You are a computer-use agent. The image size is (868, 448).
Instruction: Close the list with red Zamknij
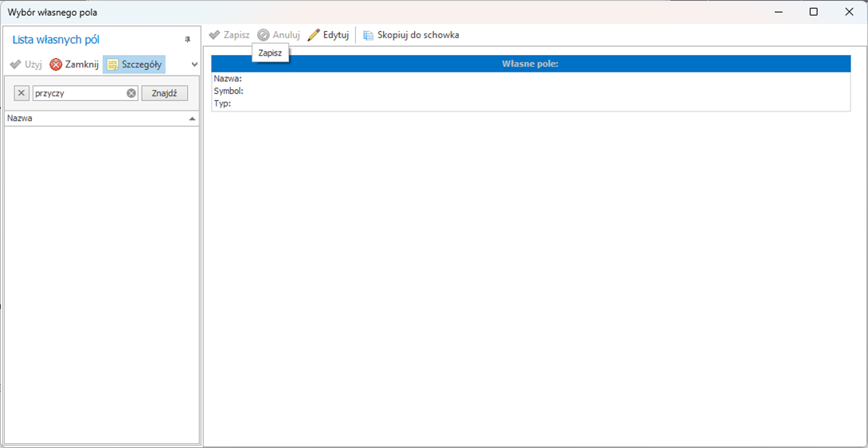click(74, 64)
